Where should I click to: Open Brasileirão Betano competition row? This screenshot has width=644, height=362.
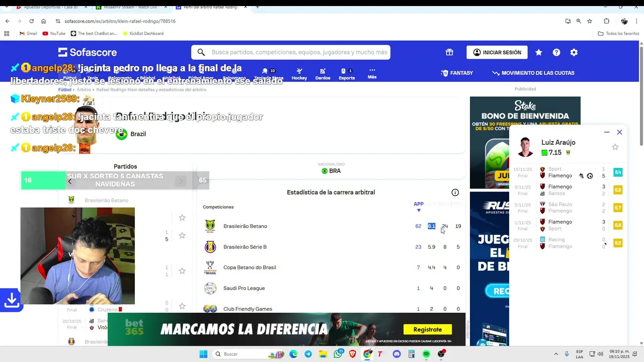pos(332,226)
